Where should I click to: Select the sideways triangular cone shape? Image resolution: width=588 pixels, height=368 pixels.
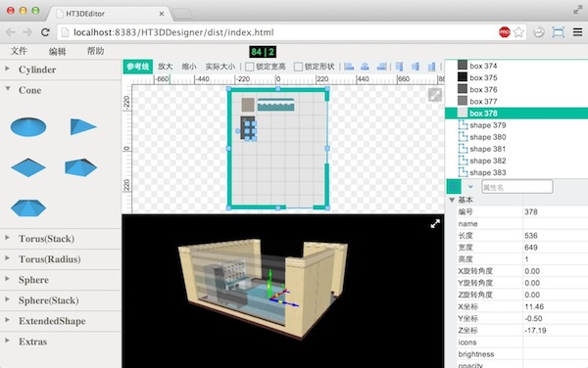pos(83,126)
